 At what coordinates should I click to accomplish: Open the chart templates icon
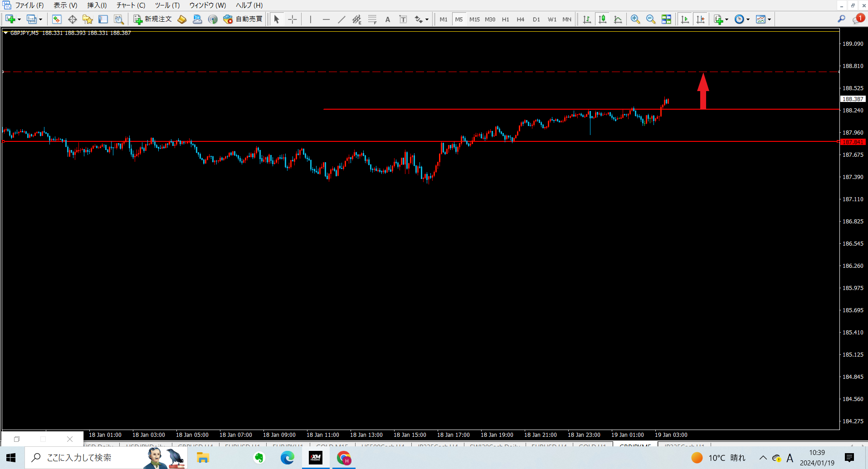761,19
